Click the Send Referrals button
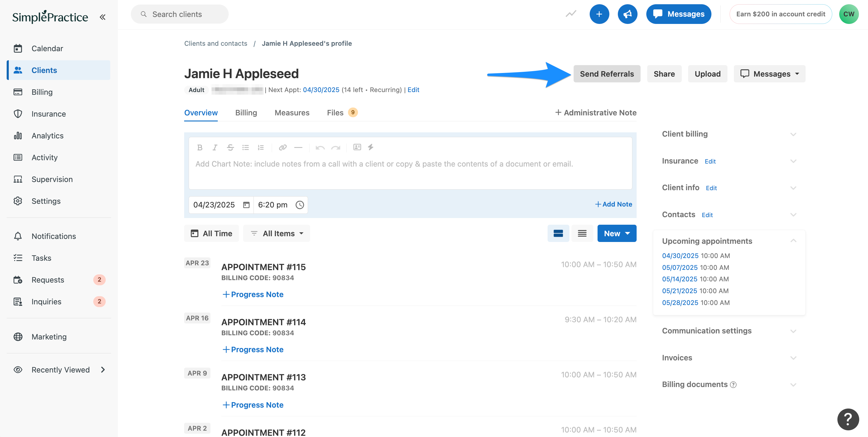This screenshot has width=868, height=437. [607, 74]
